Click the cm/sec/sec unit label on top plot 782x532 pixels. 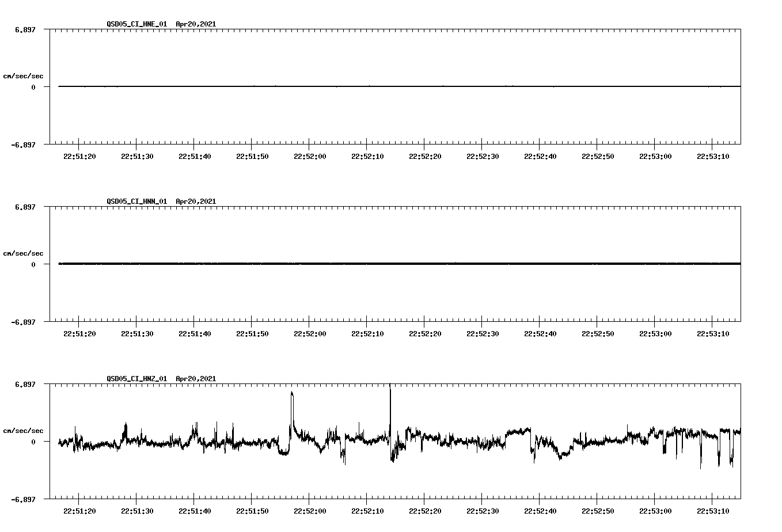pos(24,75)
